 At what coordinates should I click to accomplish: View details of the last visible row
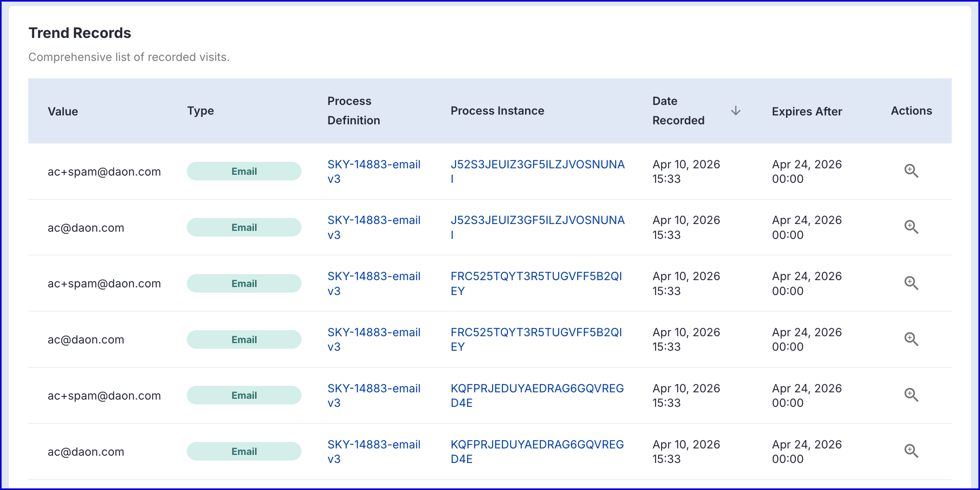click(x=911, y=451)
